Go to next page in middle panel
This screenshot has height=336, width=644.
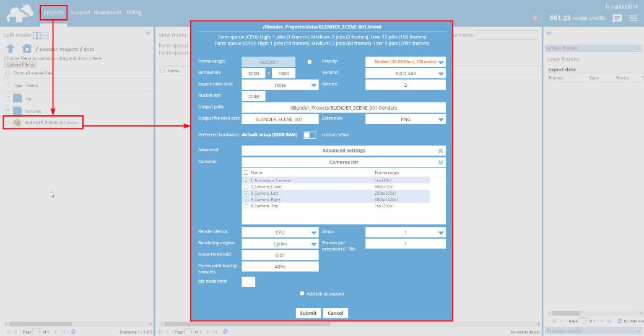tap(207, 332)
